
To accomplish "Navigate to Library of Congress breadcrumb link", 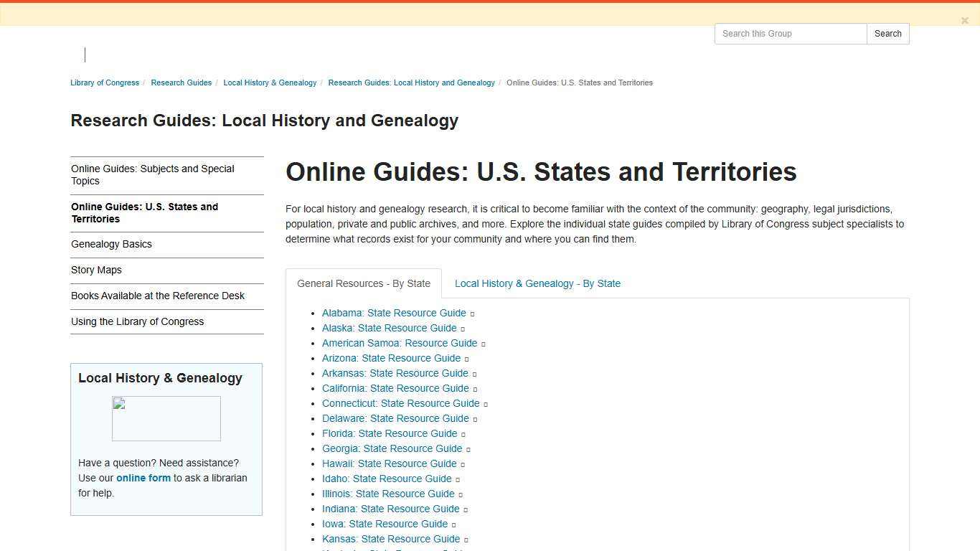I will pyautogui.click(x=105, y=83).
